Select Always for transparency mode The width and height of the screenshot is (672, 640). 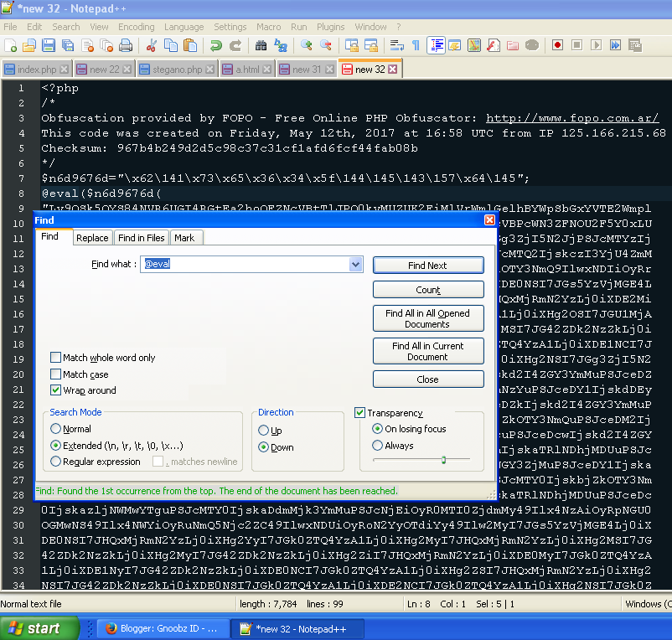click(376, 445)
